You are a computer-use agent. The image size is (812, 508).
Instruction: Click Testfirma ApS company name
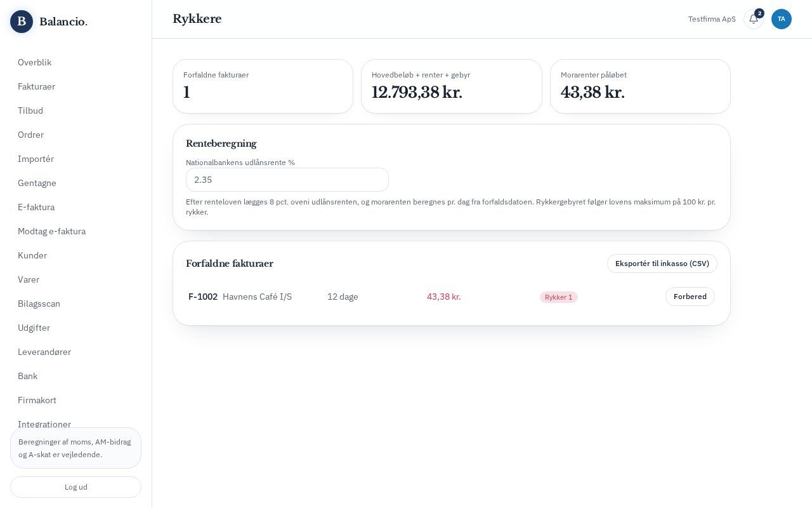click(712, 19)
